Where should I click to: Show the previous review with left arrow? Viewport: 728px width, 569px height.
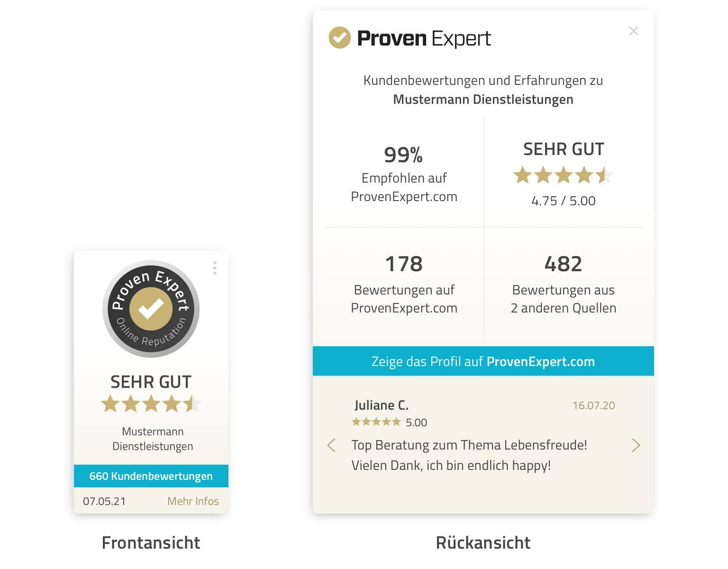(x=332, y=445)
